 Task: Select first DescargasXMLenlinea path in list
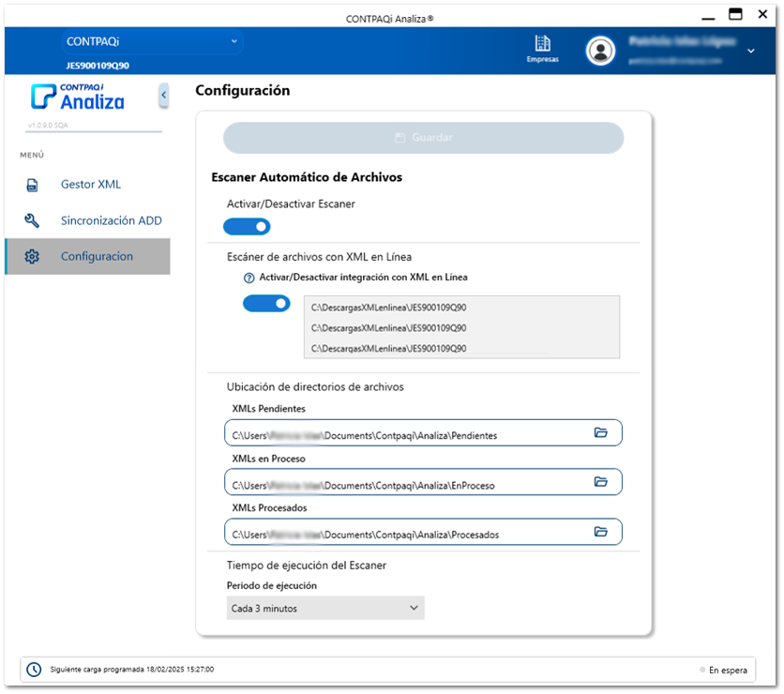tap(388, 307)
